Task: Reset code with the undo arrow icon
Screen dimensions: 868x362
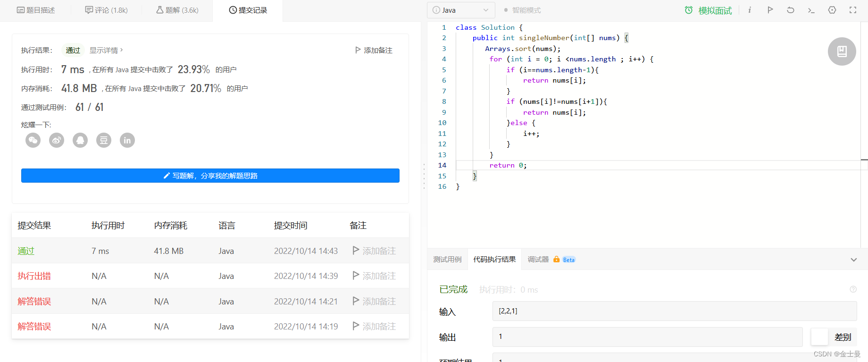Action: pyautogui.click(x=791, y=10)
